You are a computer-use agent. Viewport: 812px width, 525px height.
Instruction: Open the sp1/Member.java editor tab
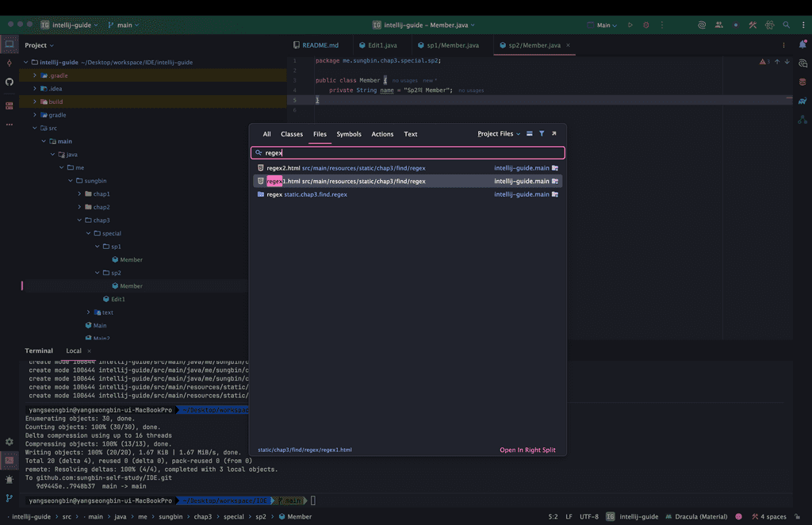[x=452, y=45]
